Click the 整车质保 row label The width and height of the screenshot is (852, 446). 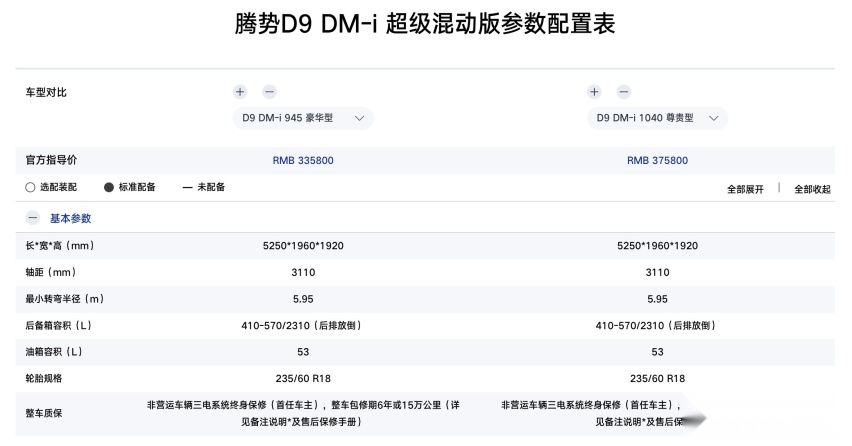click(x=43, y=413)
